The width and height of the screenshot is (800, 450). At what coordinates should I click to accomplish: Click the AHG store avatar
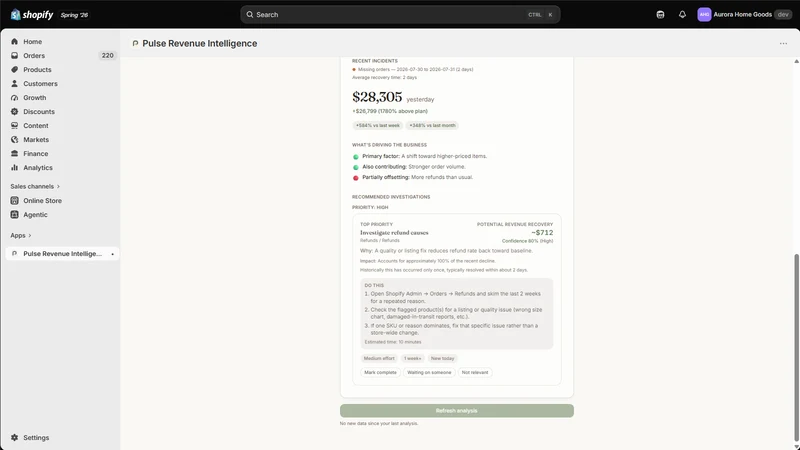704,14
